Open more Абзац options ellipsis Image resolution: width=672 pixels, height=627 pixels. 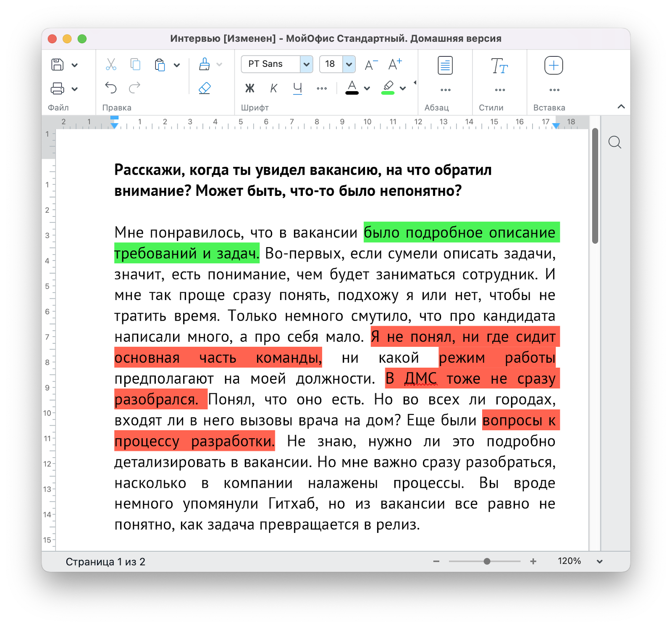[446, 90]
